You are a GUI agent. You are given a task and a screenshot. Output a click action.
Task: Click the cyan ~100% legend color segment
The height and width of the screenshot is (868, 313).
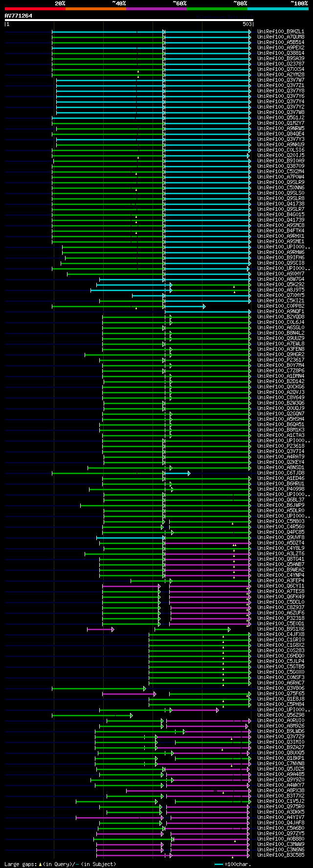[x=278, y=9]
